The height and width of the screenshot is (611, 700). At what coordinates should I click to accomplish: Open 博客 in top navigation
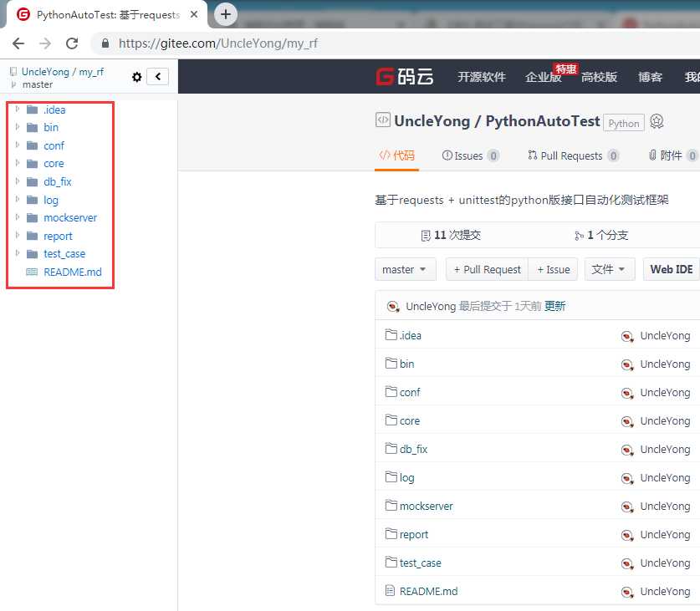650,77
